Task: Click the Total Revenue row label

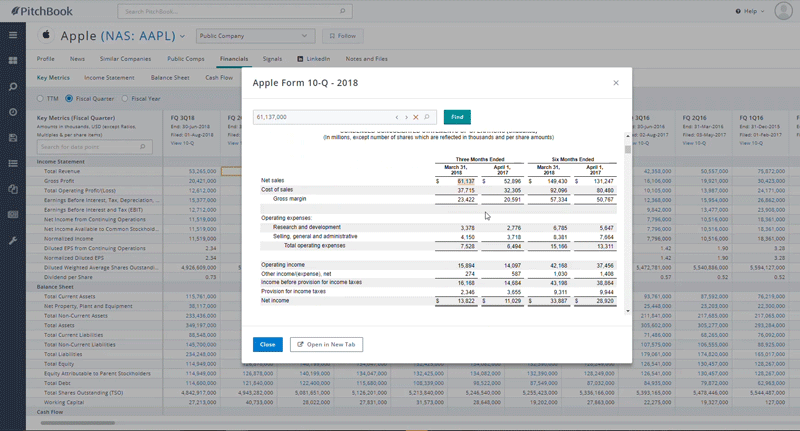Action: click(62, 171)
